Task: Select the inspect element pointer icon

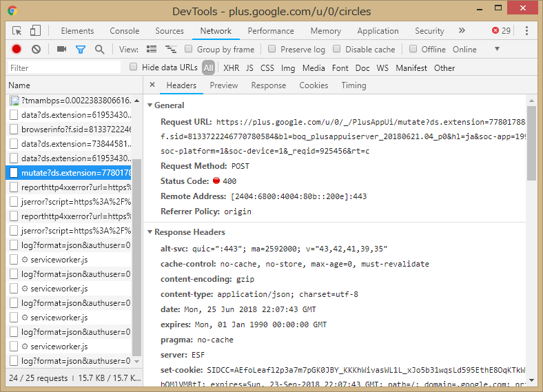Action: pos(17,30)
